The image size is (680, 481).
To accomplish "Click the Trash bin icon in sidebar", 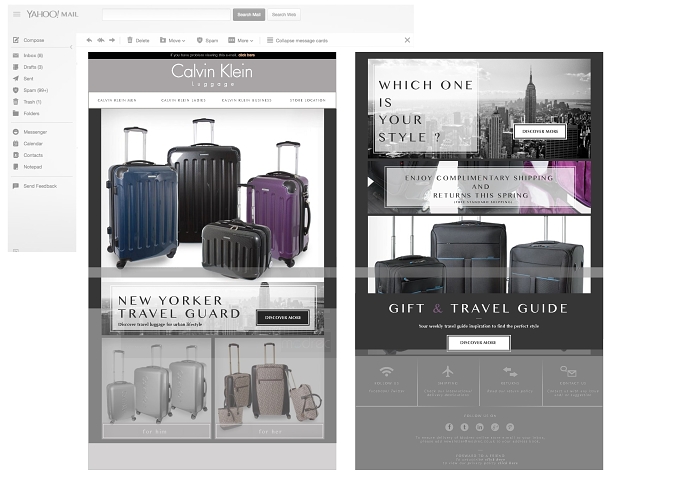I will pos(16,102).
